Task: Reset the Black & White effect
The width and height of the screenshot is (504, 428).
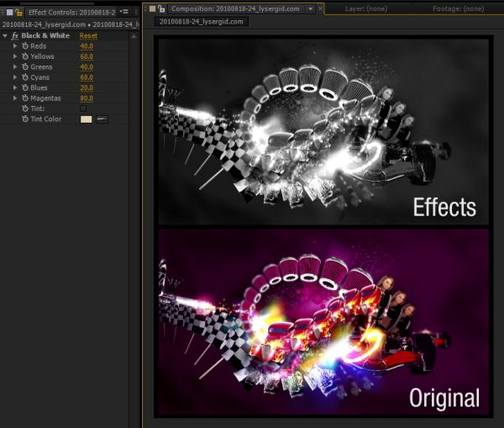Action: [x=88, y=35]
